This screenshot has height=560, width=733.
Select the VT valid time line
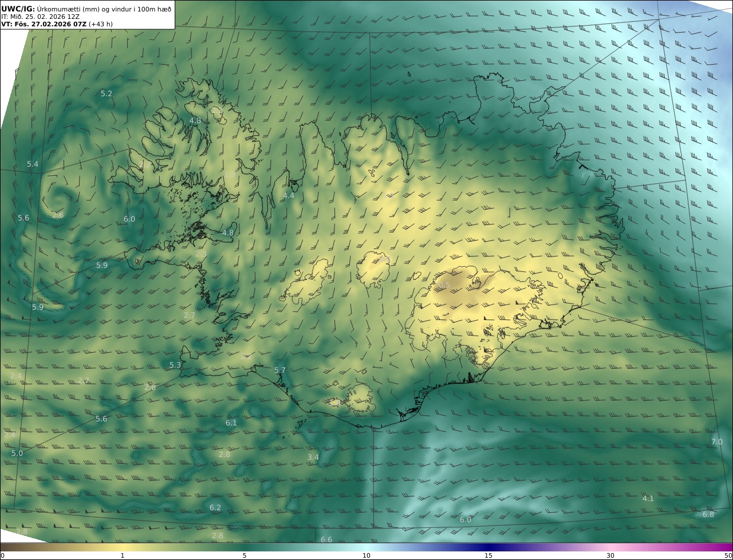point(57,24)
